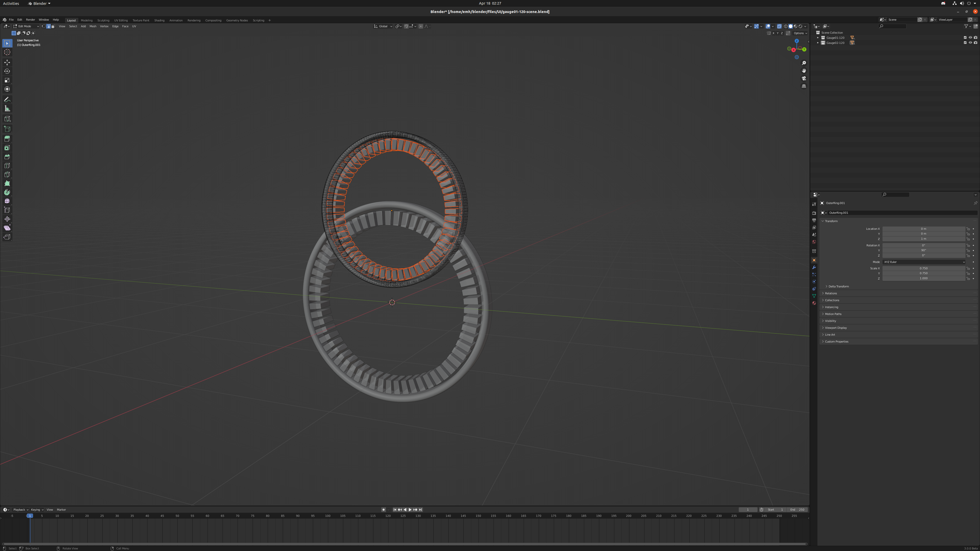Switch to the UV Editing workspace tab
Viewport: 980px width, 551px height.
pyautogui.click(x=121, y=20)
